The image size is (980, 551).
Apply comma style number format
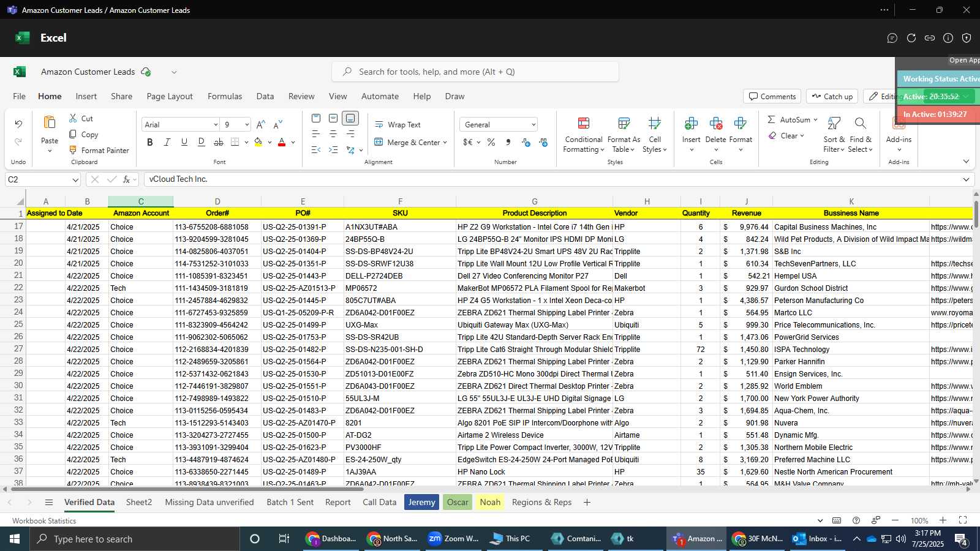pos(508,142)
